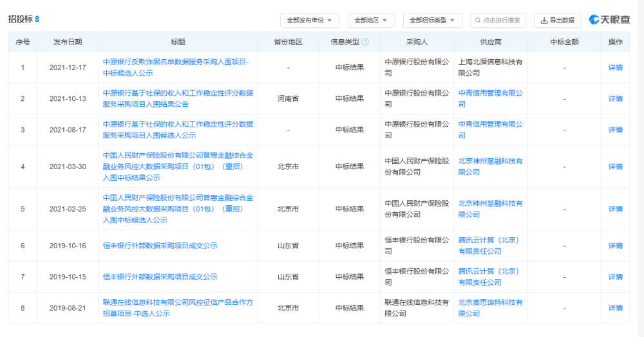Viewport: 644px width, 337px height.
Task: Click the 天眼查 logo
Action: pos(609,20)
